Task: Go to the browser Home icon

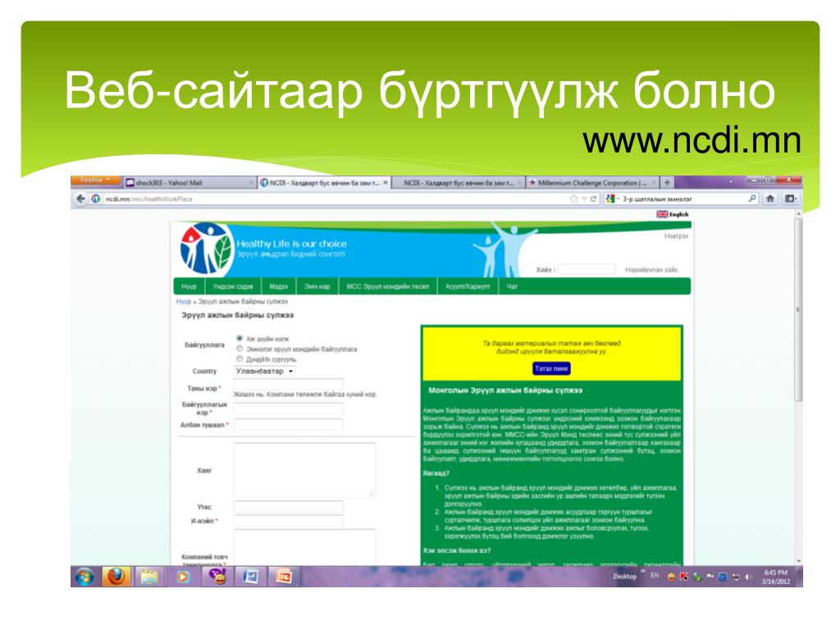Action: [x=770, y=199]
